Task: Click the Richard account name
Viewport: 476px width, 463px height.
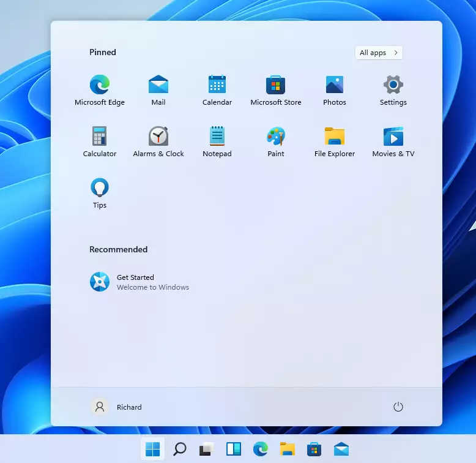Action: [129, 407]
